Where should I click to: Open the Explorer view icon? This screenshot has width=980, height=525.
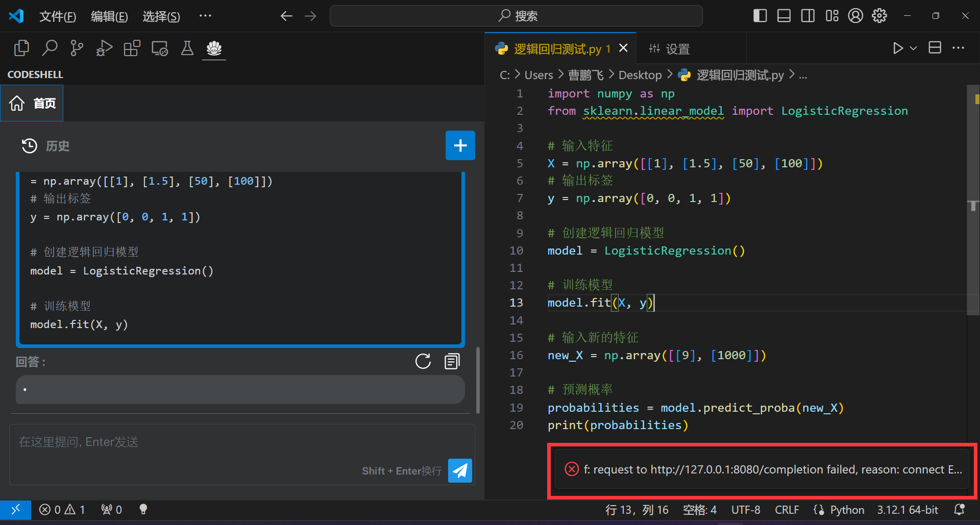21,48
